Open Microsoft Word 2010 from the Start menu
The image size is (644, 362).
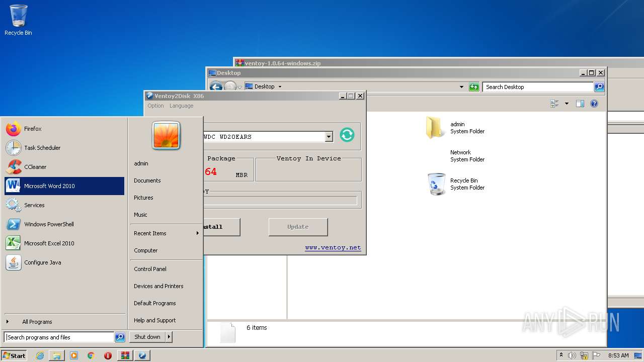(64, 186)
